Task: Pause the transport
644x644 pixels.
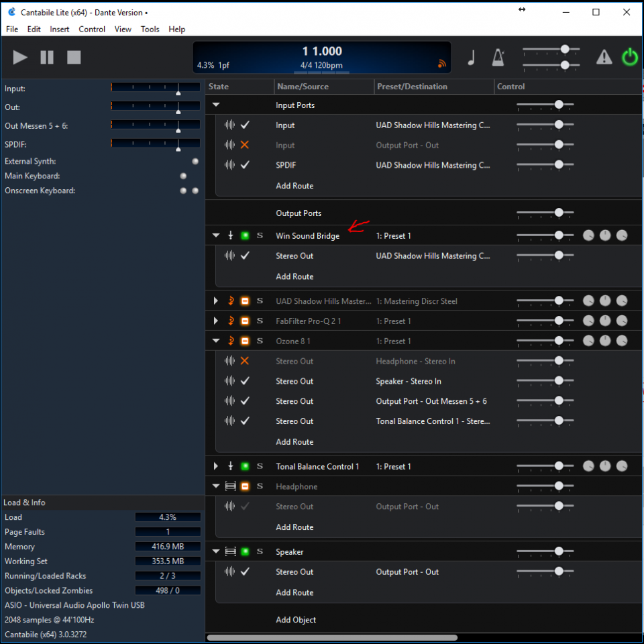Action: pyautogui.click(x=47, y=57)
